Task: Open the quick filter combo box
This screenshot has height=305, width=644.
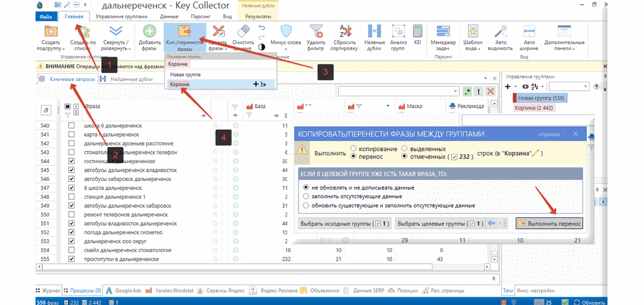Action: pos(399,91)
